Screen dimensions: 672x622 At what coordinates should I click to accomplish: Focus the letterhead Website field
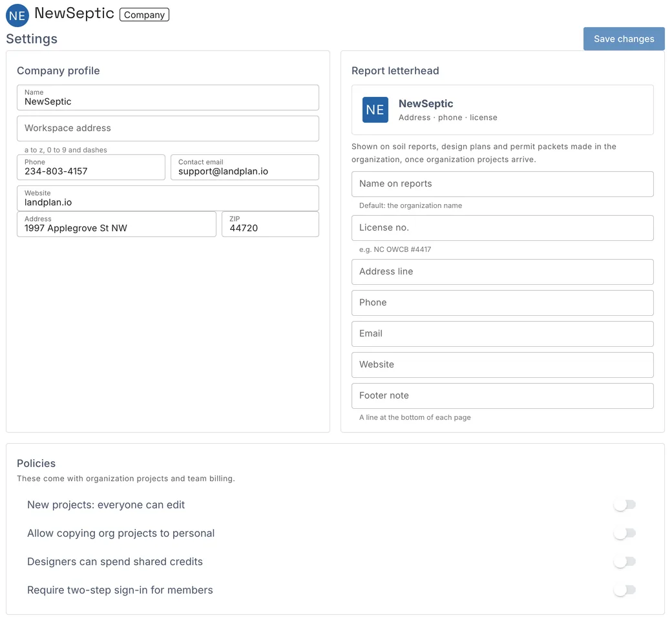pos(502,365)
